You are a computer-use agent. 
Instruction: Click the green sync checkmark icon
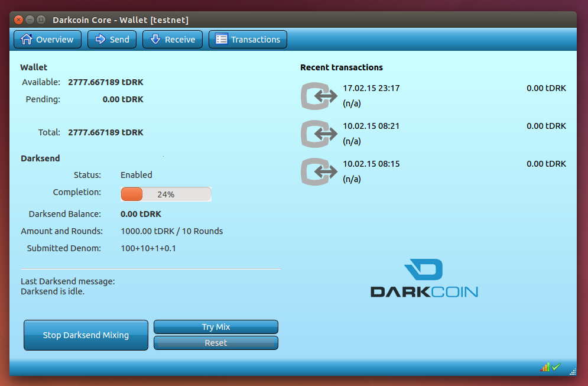click(x=556, y=367)
